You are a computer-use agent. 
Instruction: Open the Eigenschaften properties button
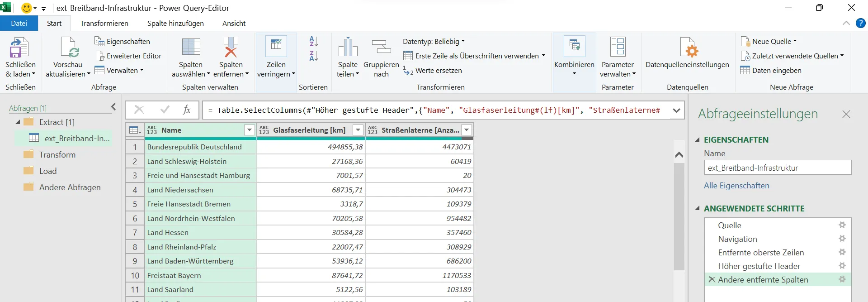[x=122, y=41]
